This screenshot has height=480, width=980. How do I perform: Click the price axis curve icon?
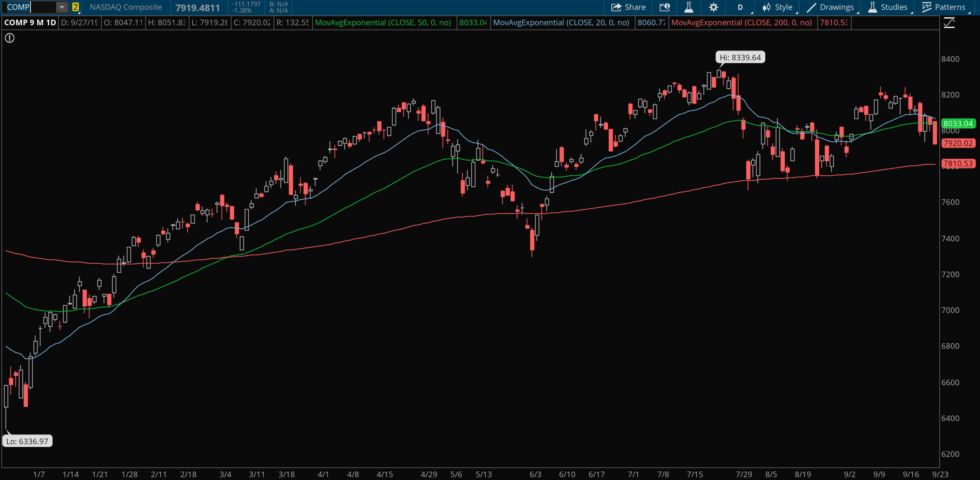[x=949, y=23]
